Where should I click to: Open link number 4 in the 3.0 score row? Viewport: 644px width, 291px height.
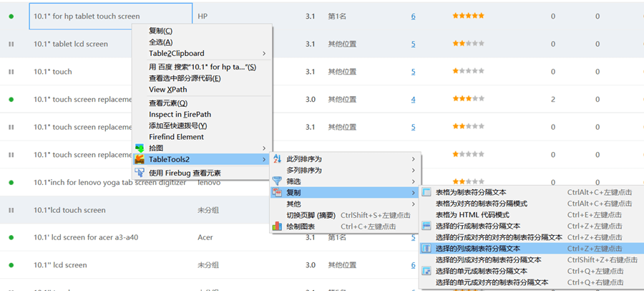tap(413, 99)
